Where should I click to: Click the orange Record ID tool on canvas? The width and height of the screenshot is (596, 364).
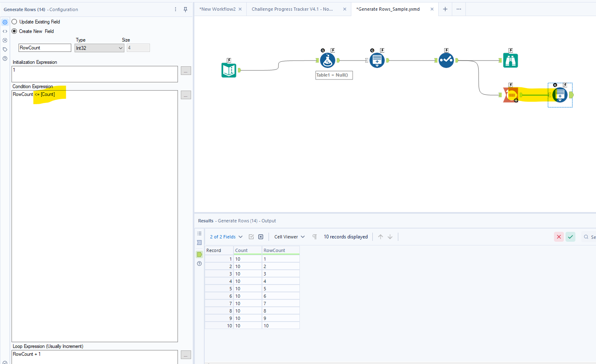point(510,95)
